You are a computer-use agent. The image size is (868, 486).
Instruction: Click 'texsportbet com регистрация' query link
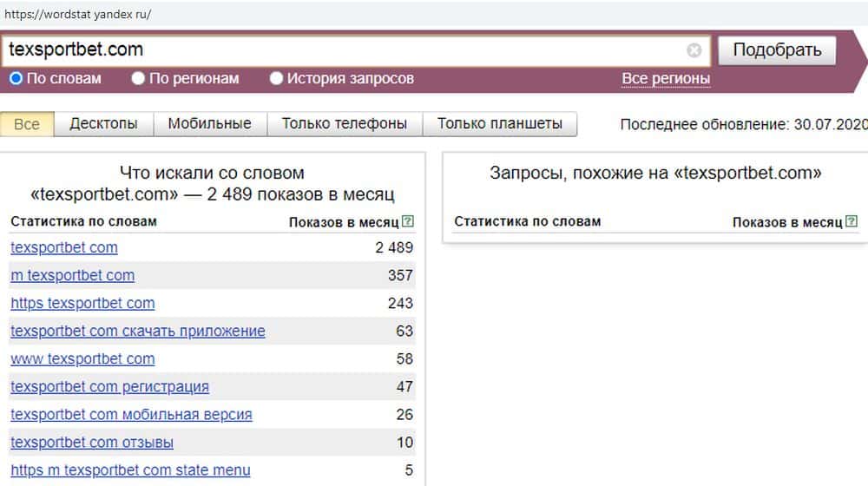[110, 387]
